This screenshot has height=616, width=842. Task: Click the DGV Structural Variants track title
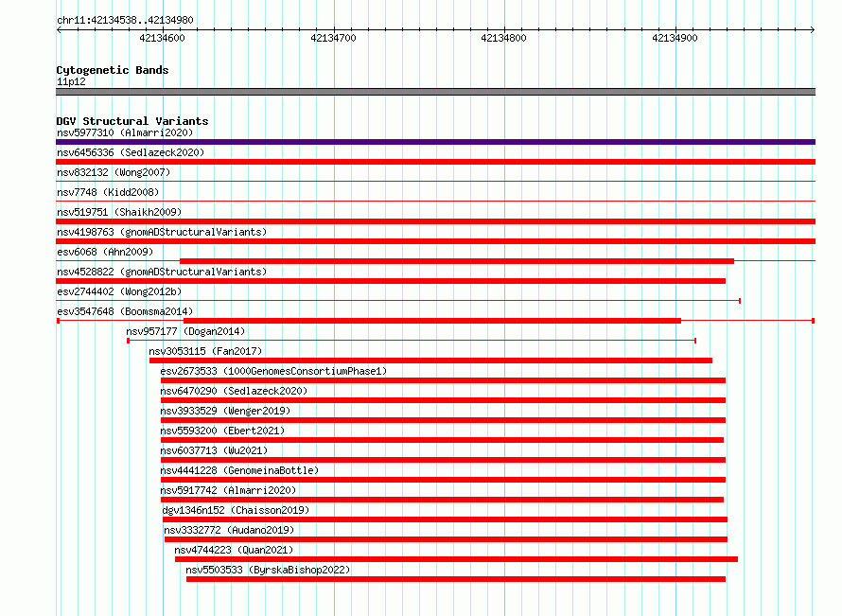coord(132,121)
